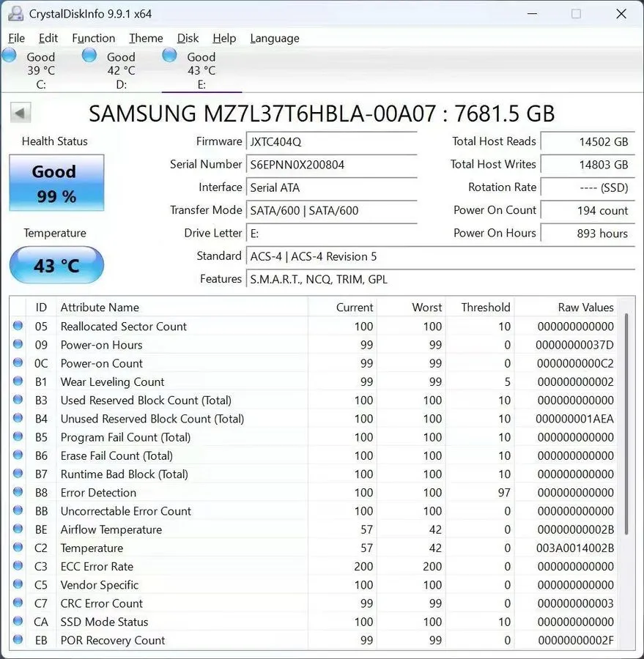The image size is (644, 659).
Task: Click the CrystalDiskInfo app icon in title bar
Action: tap(15, 13)
